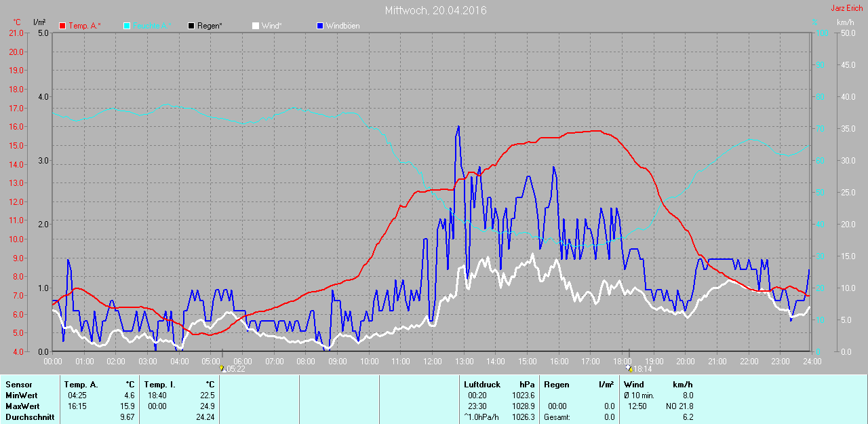The width and height of the screenshot is (868, 424).
Task: Click the '21.0' temperature axis label
Action: pos(16,33)
